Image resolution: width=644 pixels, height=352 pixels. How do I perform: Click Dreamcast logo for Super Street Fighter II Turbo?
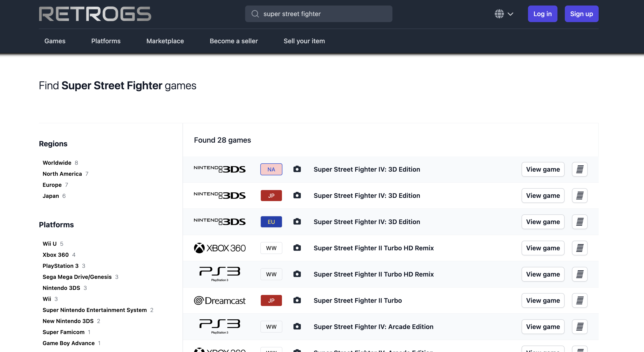(220, 300)
